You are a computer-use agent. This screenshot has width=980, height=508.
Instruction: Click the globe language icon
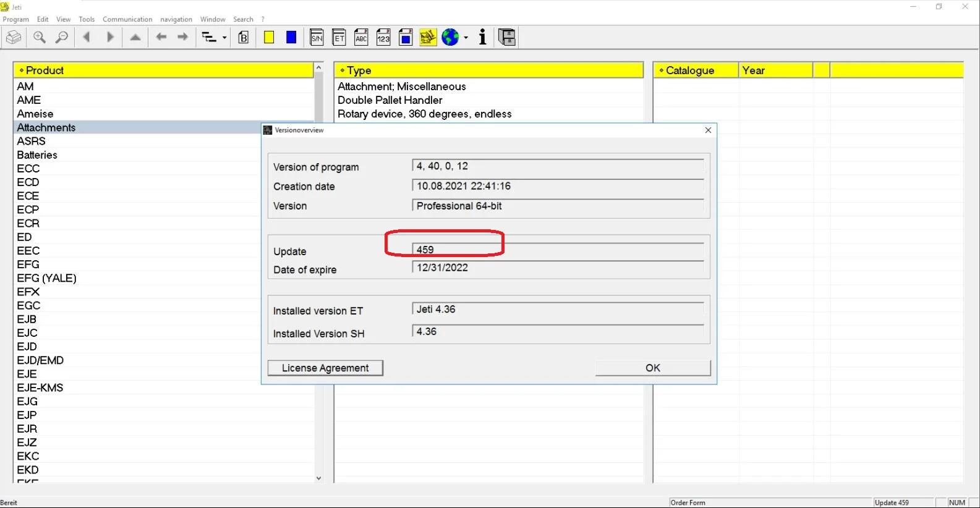(450, 38)
